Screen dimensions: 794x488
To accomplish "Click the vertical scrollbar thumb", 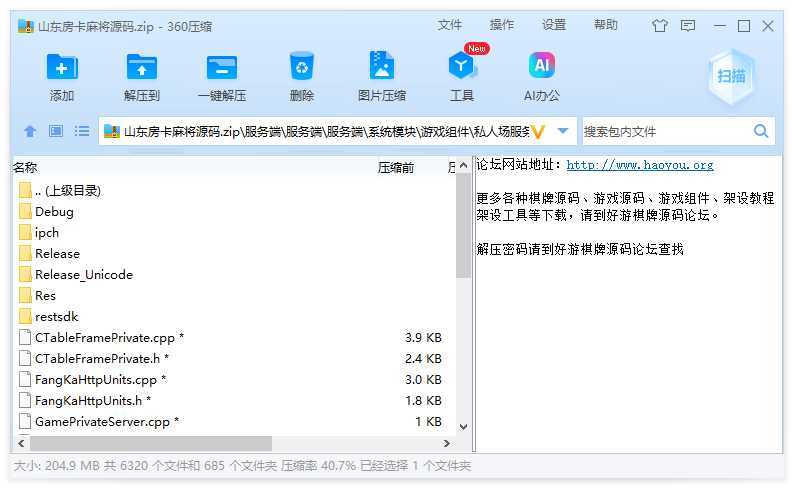I will point(463,226).
